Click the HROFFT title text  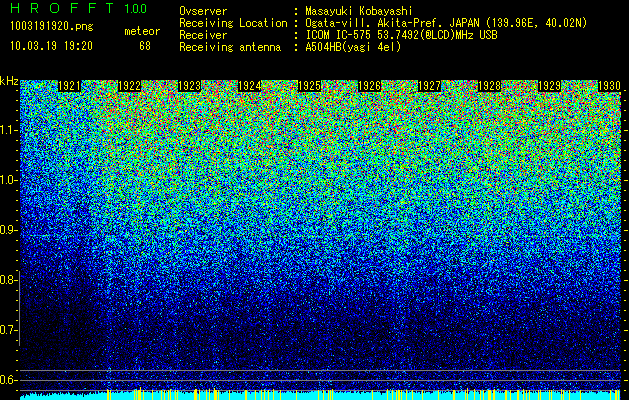(x=62, y=8)
